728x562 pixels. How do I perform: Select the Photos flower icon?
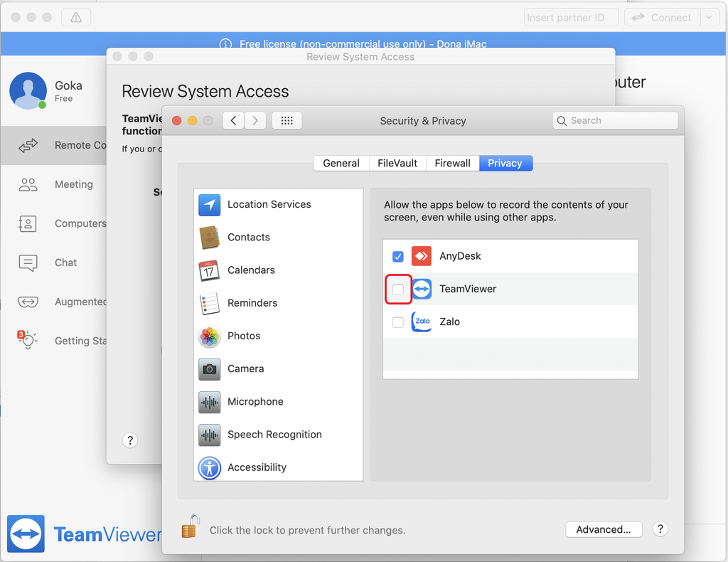(210, 336)
